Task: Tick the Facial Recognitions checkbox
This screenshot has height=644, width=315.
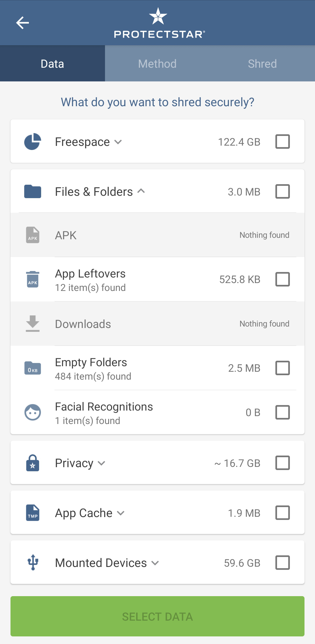Action: coord(283,412)
